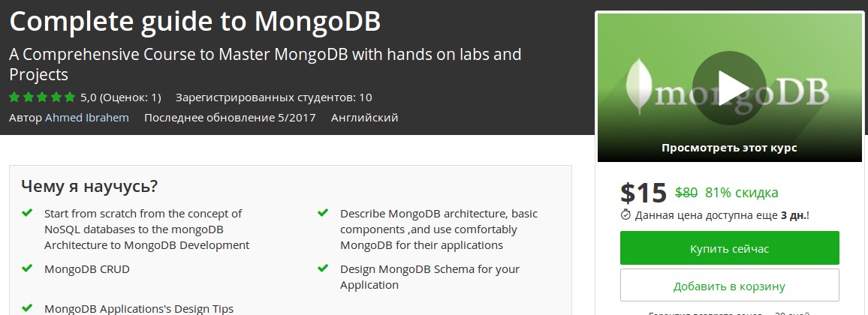
Task: Click Добавить в корзину button
Action: 729,286
